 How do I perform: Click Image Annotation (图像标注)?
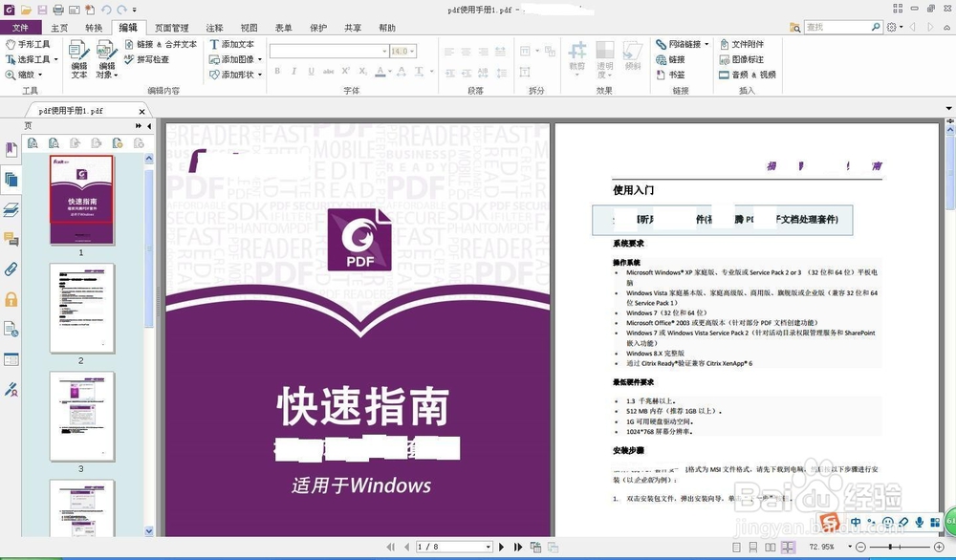tap(742, 59)
